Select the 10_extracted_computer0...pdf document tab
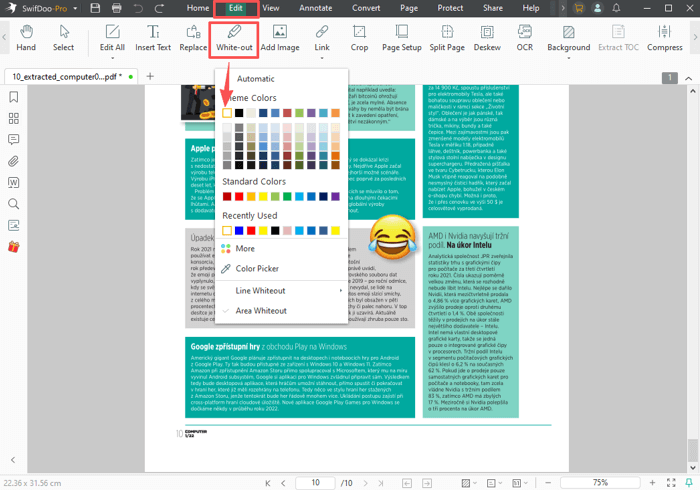This screenshot has width=700, height=491. tap(71, 77)
